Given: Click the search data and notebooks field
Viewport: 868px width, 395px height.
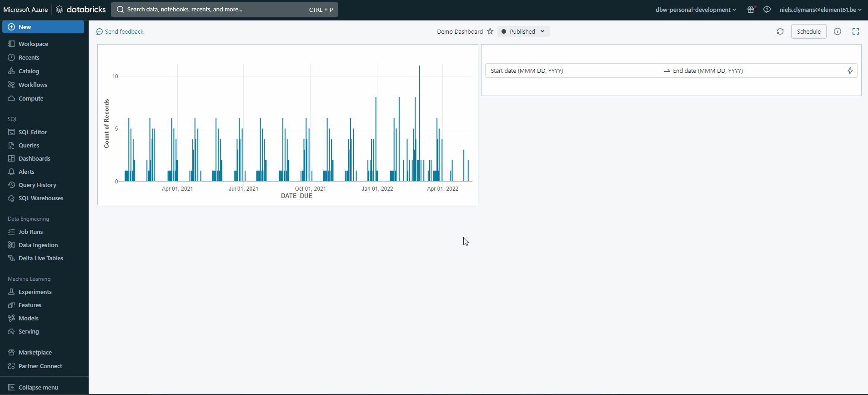Looking at the screenshot, I should 225,10.
